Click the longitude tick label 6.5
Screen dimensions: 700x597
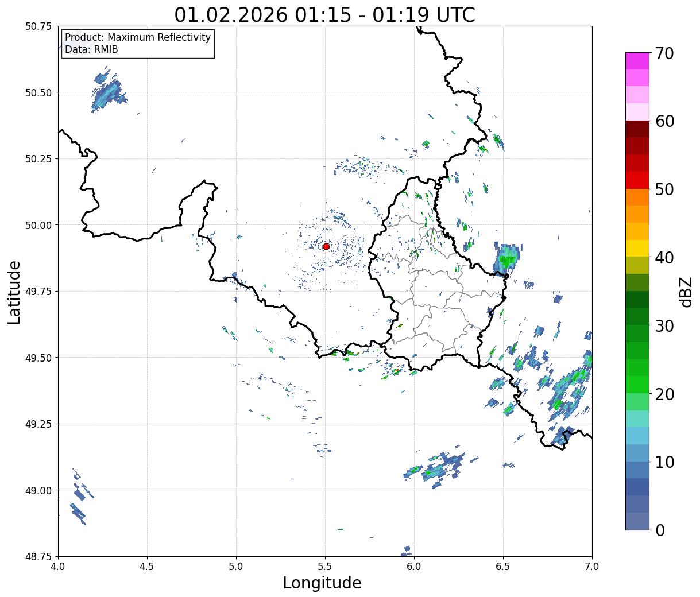[503, 567]
